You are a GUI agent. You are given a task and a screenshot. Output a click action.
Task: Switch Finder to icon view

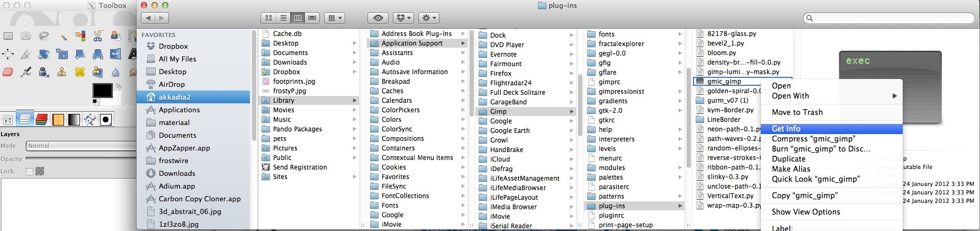click(x=268, y=18)
